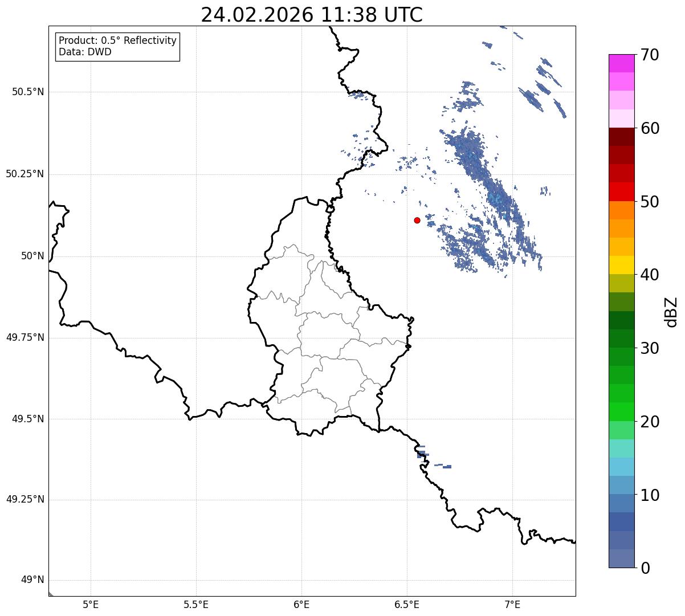This screenshot has width=685, height=616.
Task: Click the colorbar tick label 60
Action: (x=650, y=128)
